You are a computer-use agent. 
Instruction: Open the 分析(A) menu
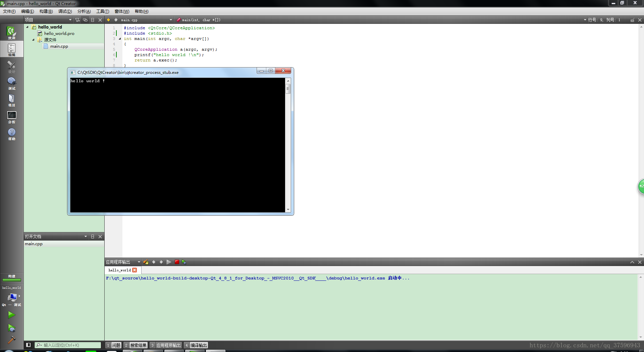[84, 11]
